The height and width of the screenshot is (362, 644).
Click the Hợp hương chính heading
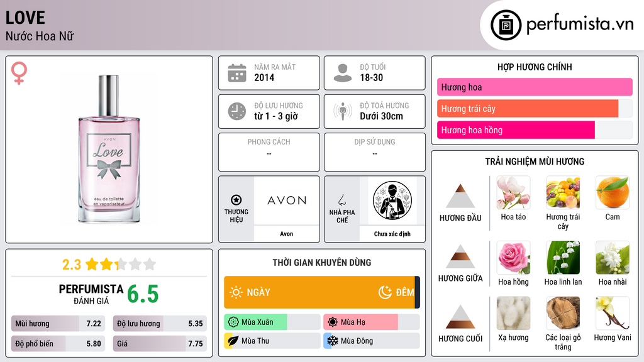pyautogui.click(x=535, y=67)
